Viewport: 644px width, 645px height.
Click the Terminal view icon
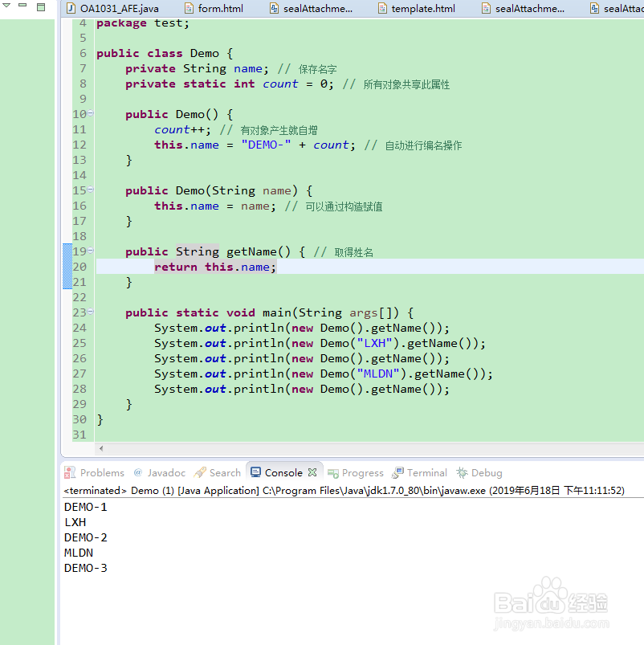[397, 472]
